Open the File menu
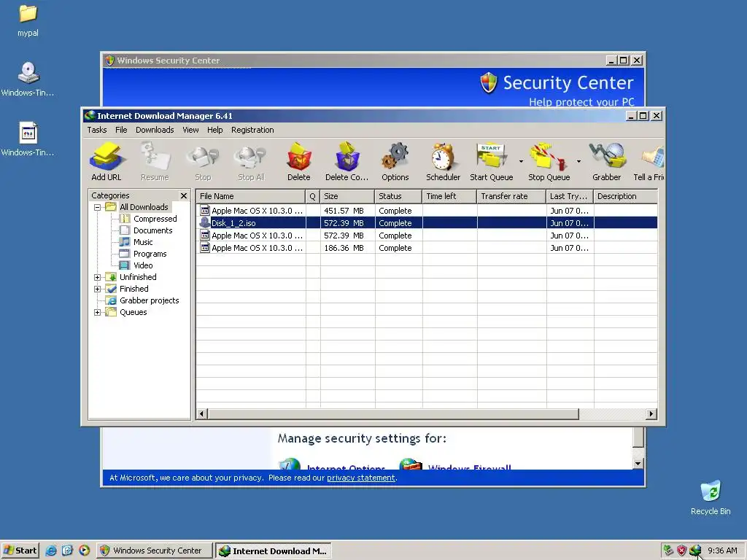Image resolution: width=747 pixels, height=560 pixels. [x=121, y=130]
